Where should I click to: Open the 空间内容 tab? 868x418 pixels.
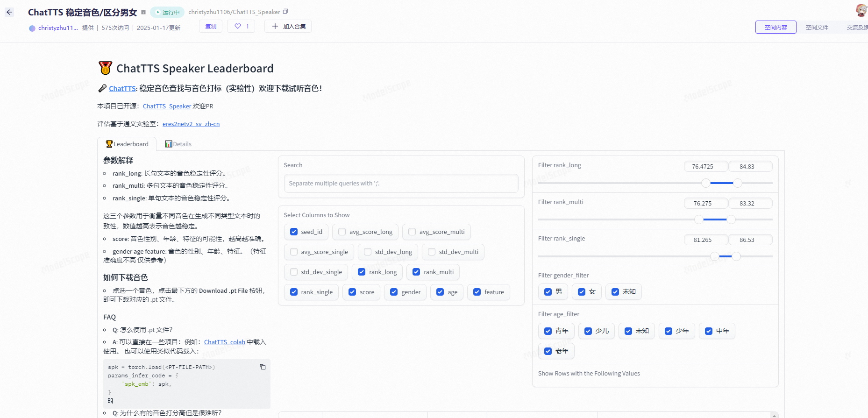(776, 27)
